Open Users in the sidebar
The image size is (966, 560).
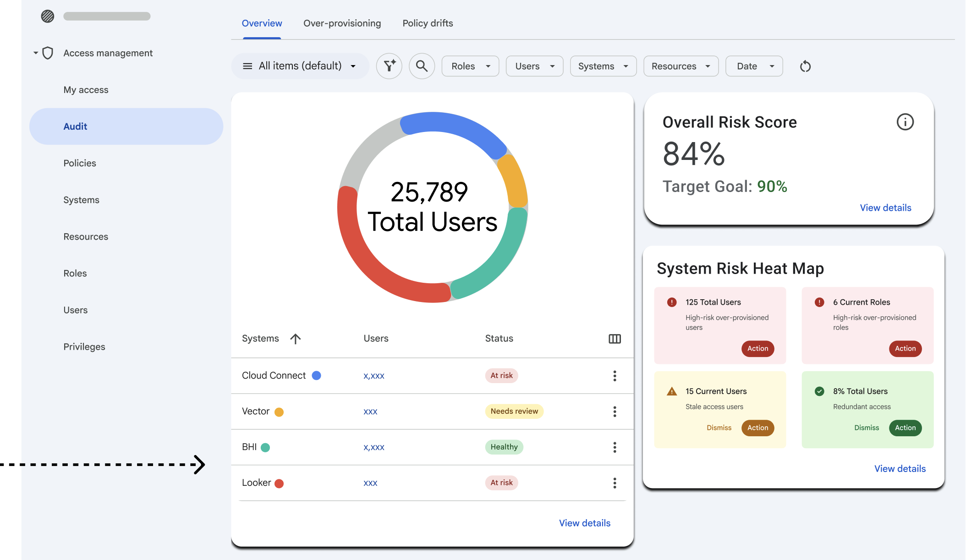tap(75, 310)
